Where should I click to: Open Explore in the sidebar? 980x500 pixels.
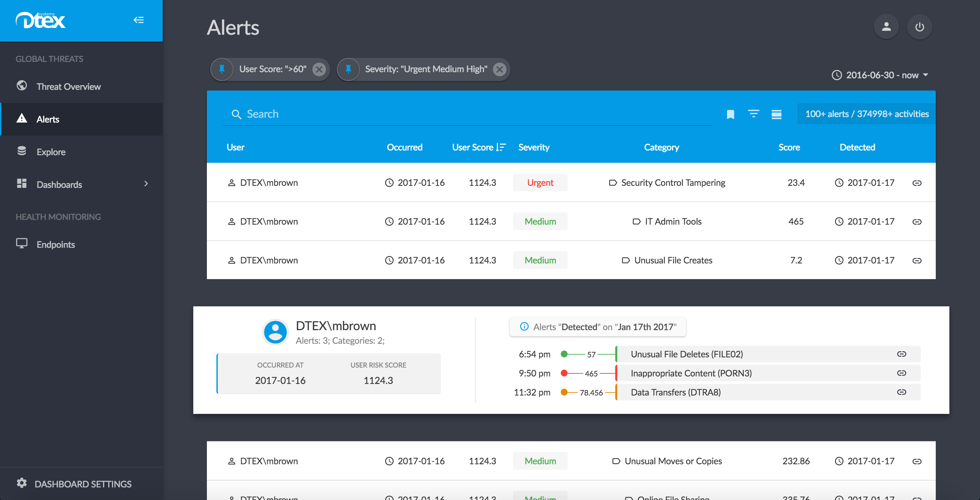click(81, 152)
